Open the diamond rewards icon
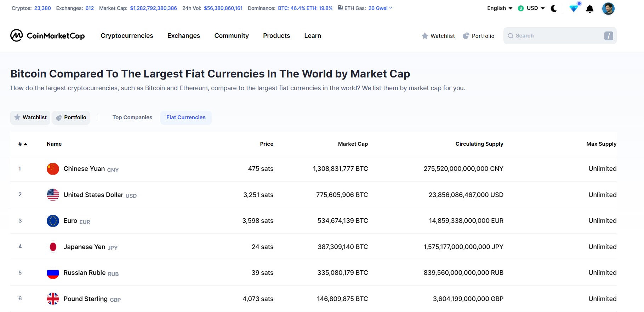644x312 pixels. tap(574, 8)
